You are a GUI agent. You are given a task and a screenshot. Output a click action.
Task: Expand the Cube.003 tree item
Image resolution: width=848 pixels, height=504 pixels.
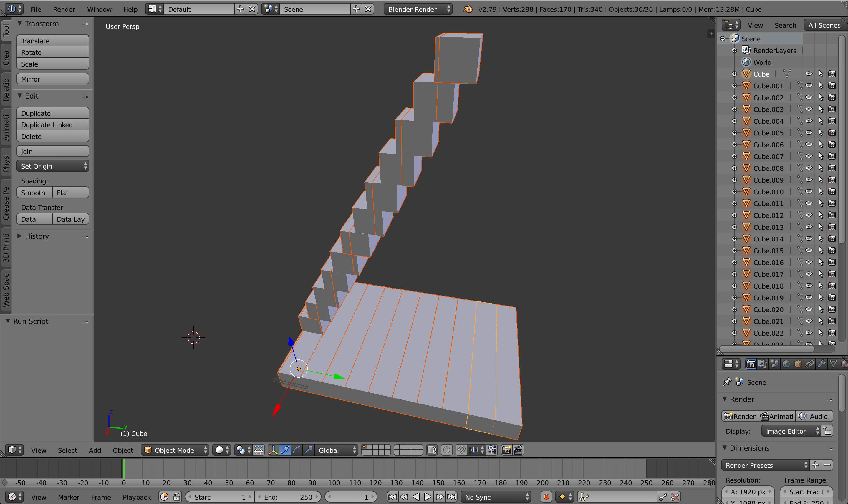(734, 109)
